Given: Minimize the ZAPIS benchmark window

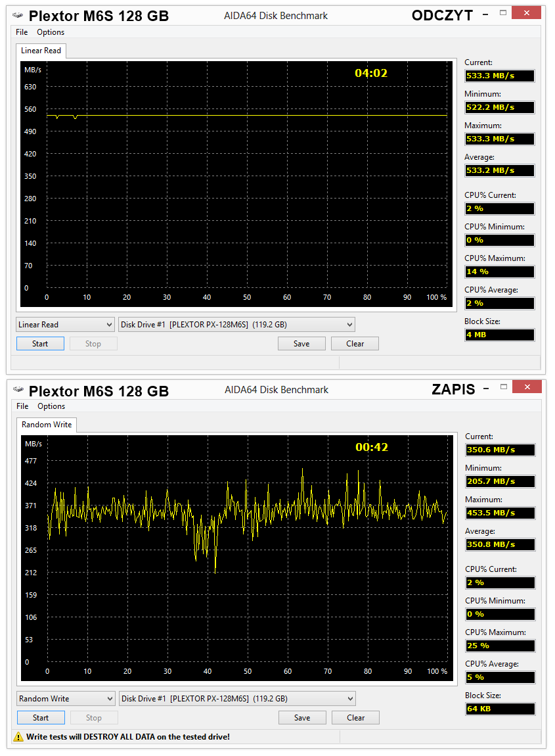Looking at the screenshot, I should pos(486,388).
